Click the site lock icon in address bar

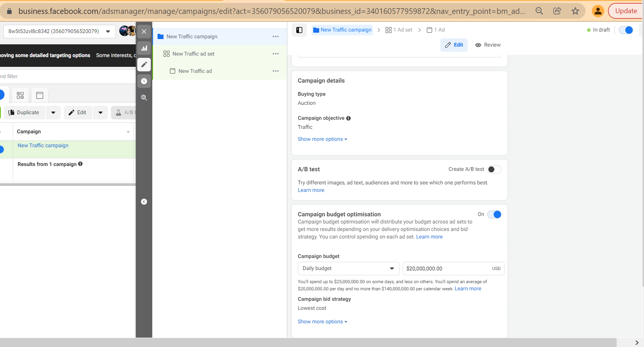9,11
